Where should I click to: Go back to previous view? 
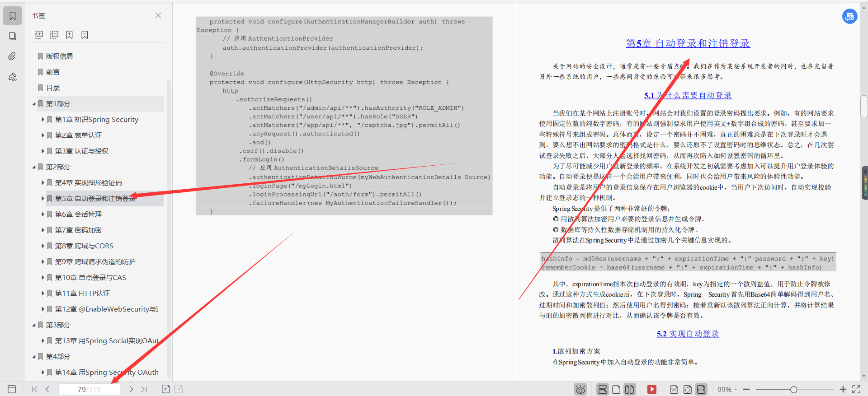[x=166, y=389]
